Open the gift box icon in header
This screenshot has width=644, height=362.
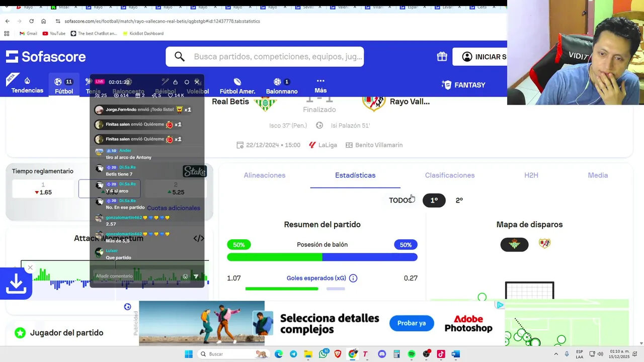[x=442, y=57]
